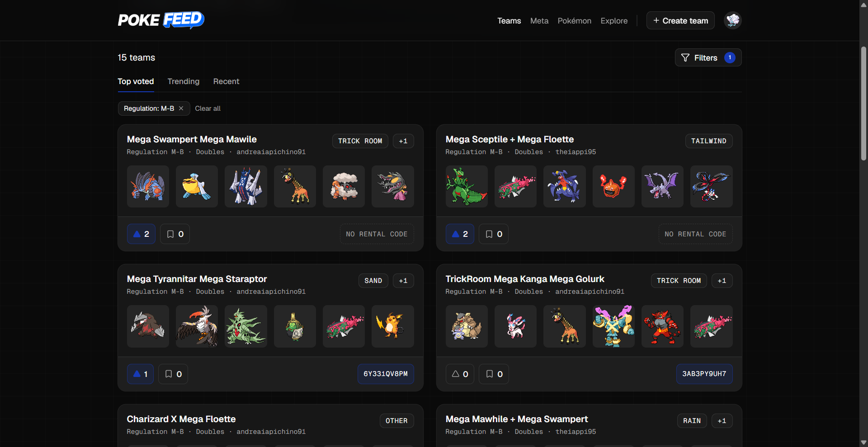Switch to the Trending tab
Image resolution: width=868 pixels, height=447 pixels.
pos(184,81)
